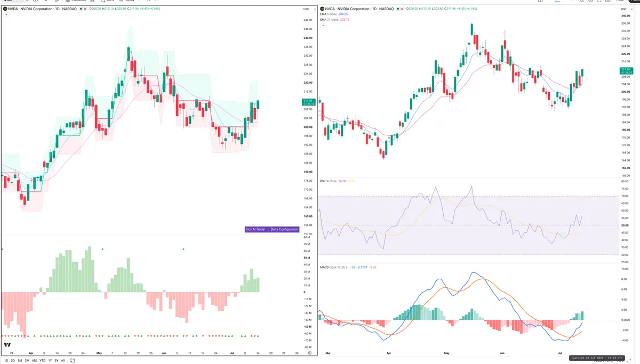Click the Mar label on right chart time axis
This screenshot has height=364, width=640.
(x=328, y=353)
